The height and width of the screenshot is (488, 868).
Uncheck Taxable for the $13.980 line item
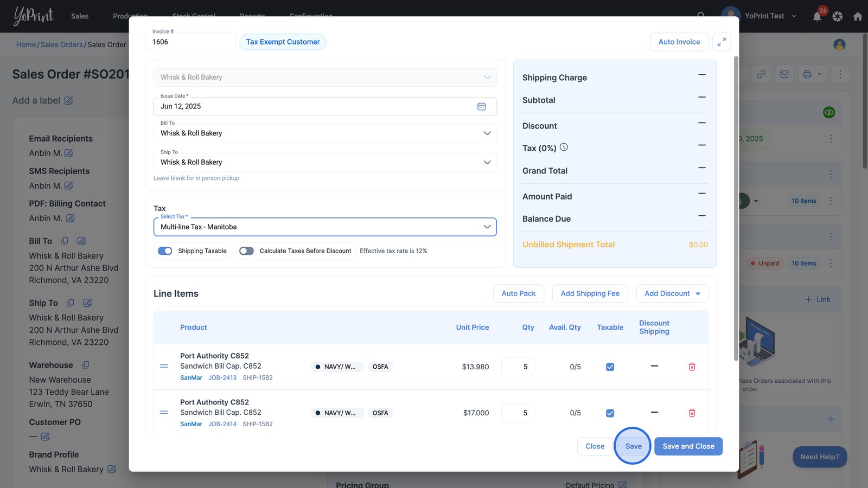[x=610, y=367]
